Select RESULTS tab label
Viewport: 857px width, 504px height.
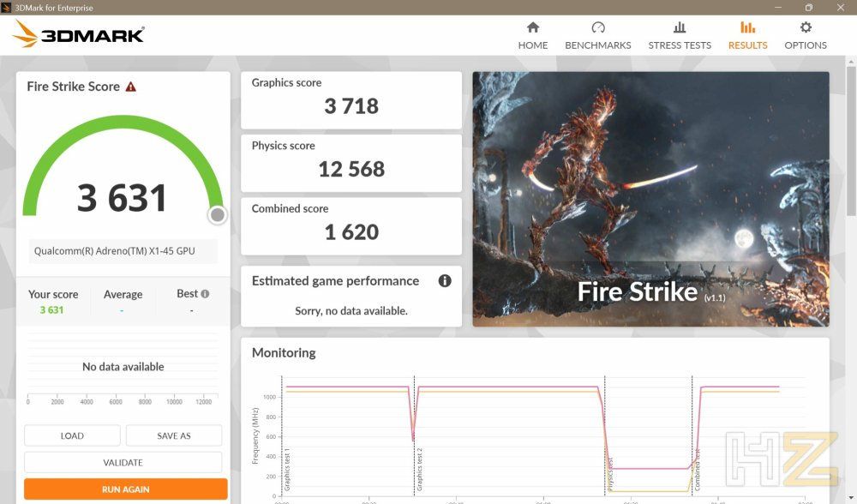(747, 45)
